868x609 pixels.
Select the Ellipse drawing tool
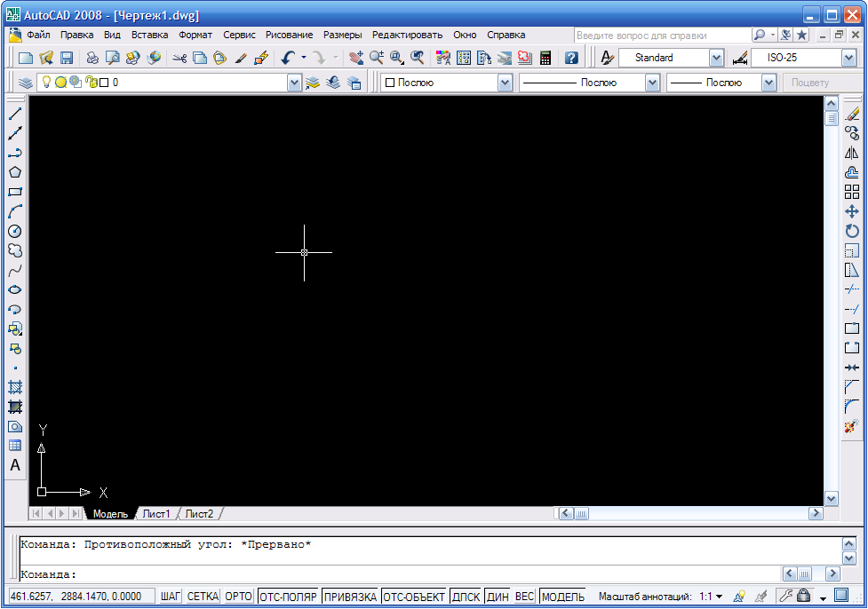[15, 289]
